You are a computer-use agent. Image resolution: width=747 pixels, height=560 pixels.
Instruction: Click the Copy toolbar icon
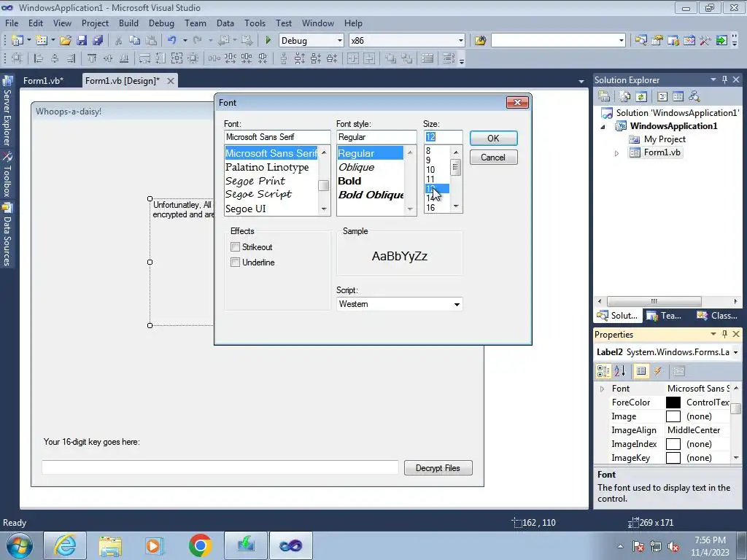click(135, 41)
